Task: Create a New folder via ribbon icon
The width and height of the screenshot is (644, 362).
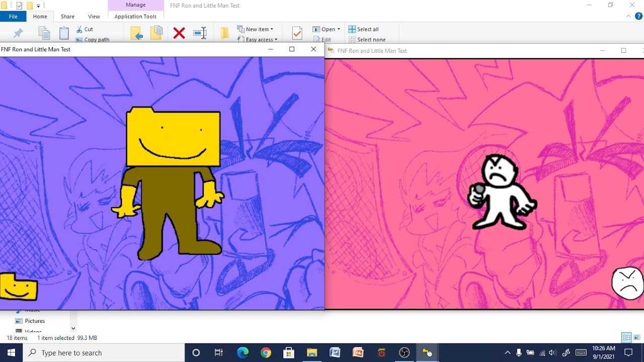Action: (225, 34)
